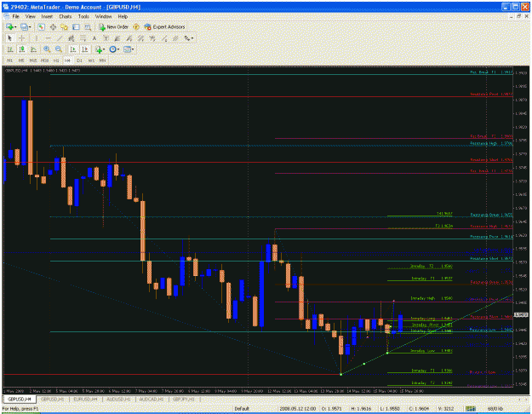The image size is (532, 414).
Task: Pick the Vertical Line drawing tool
Action: pos(37,38)
